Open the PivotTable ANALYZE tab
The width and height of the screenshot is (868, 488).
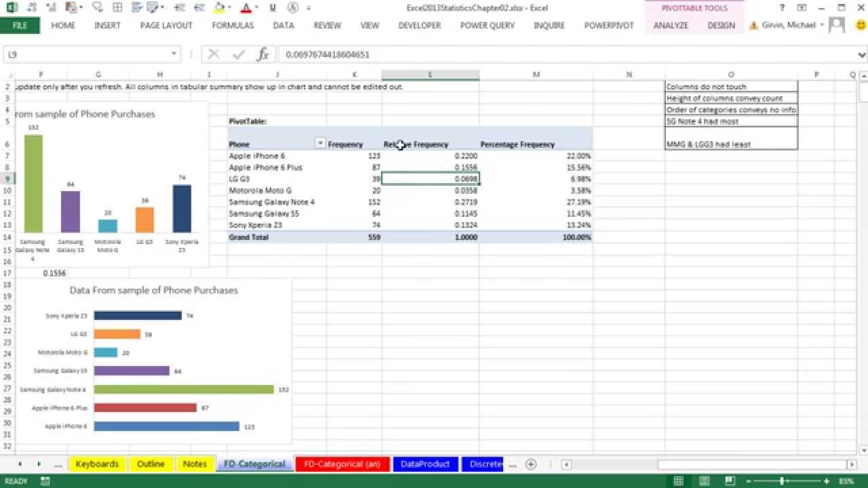(671, 25)
